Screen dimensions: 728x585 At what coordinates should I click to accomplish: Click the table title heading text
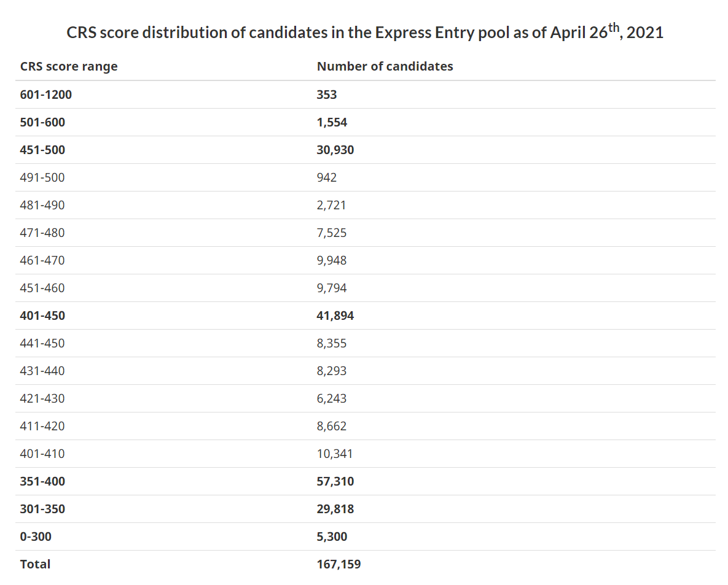pyautogui.click(x=365, y=33)
